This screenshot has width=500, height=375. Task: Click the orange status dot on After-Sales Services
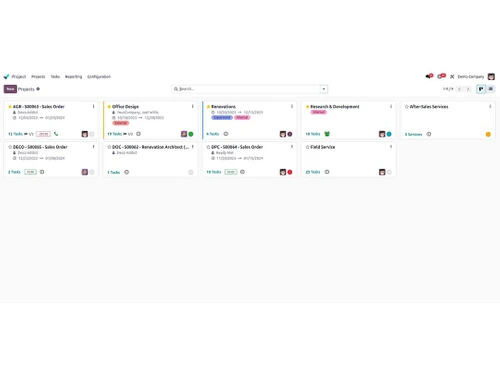488,134
